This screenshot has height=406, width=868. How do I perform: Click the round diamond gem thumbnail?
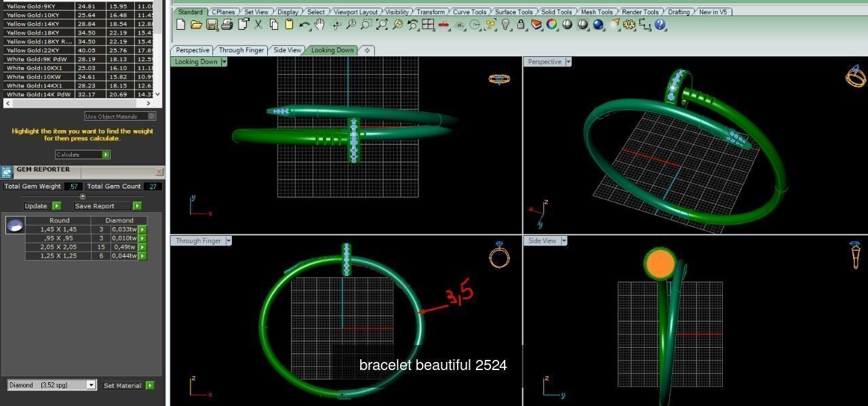[x=15, y=225]
